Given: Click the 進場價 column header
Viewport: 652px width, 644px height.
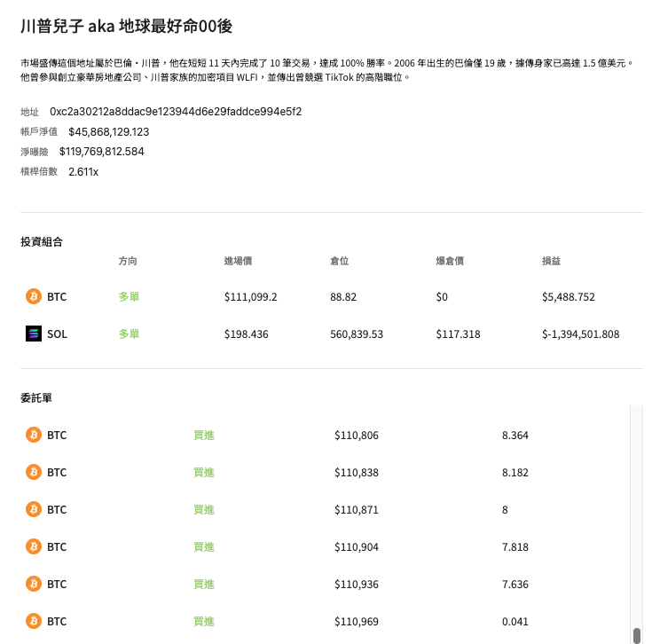Looking at the screenshot, I should pyautogui.click(x=239, y=261).
